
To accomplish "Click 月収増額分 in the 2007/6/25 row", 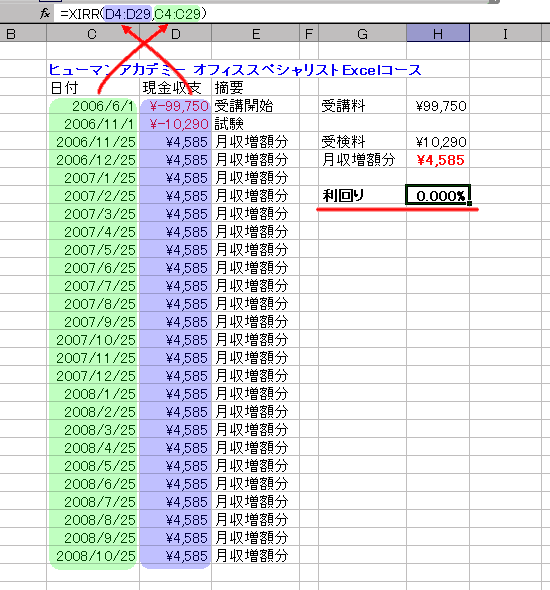I will pos(255,268).
